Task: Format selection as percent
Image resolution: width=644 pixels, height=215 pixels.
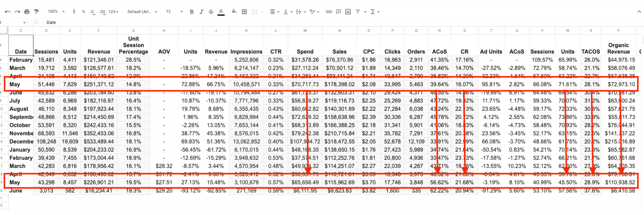Action: [x=83, y=12]
